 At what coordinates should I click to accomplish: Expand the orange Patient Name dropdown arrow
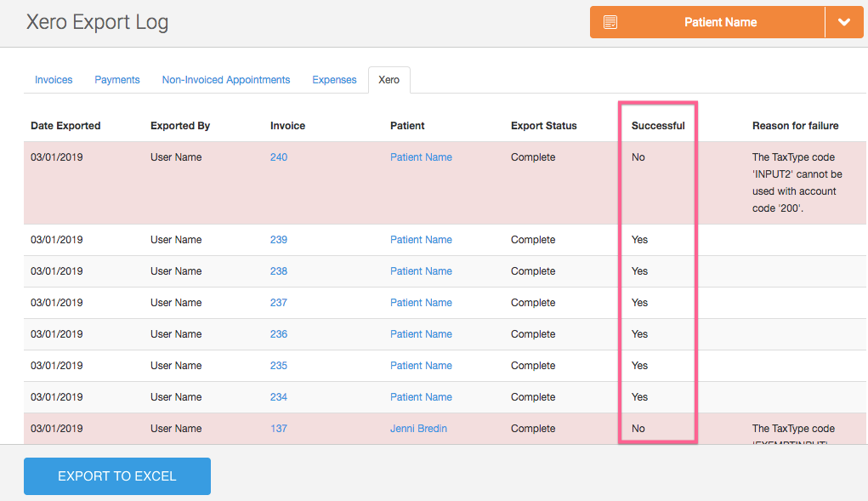point(843,22)
